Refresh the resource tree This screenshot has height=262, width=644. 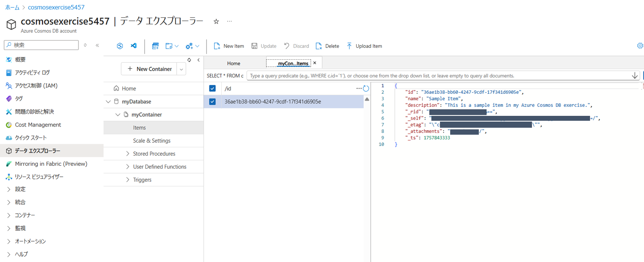(189, 60)
